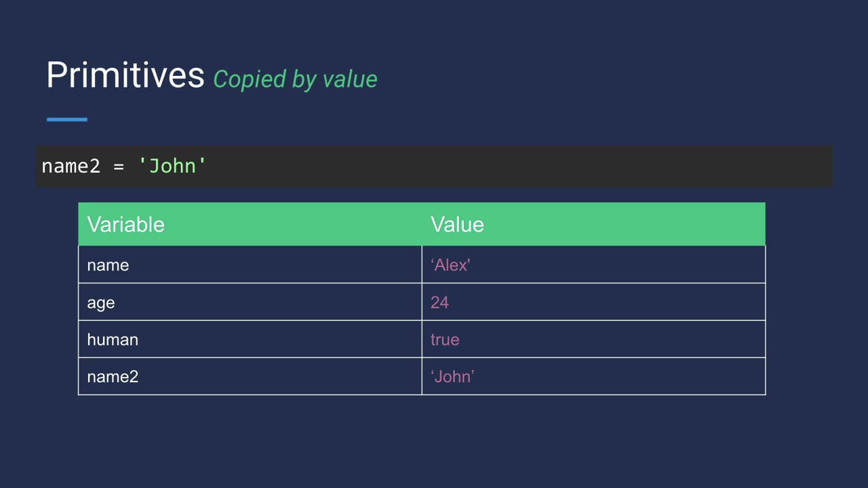The width and height of the screenshot is (868, 488).
Task: Select the age variable cell
Action: click(250, 302)
